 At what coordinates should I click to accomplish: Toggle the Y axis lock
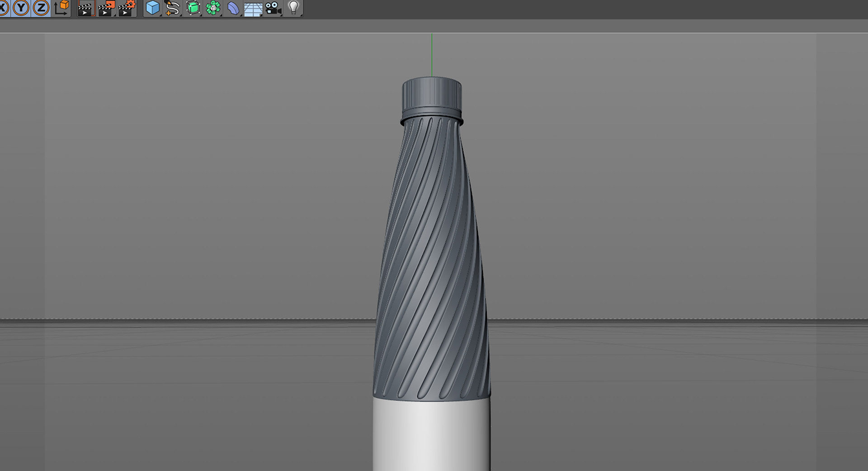pos(21,8)
